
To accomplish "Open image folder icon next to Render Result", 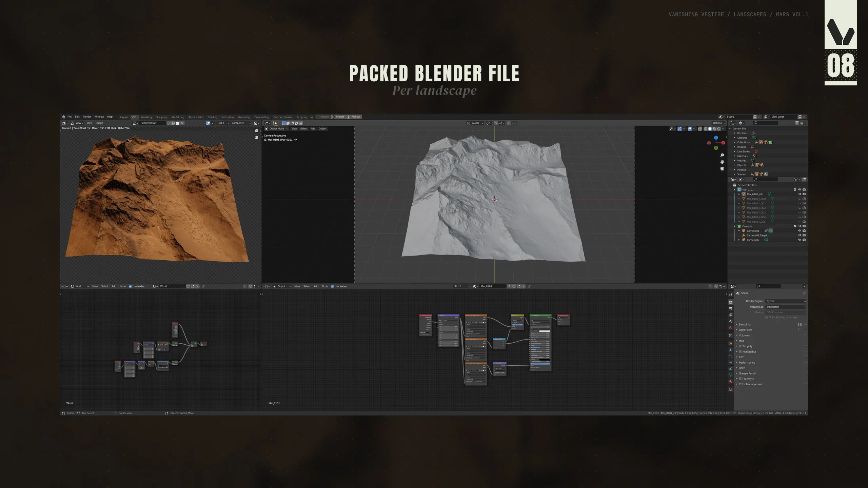I will point(178,123).
